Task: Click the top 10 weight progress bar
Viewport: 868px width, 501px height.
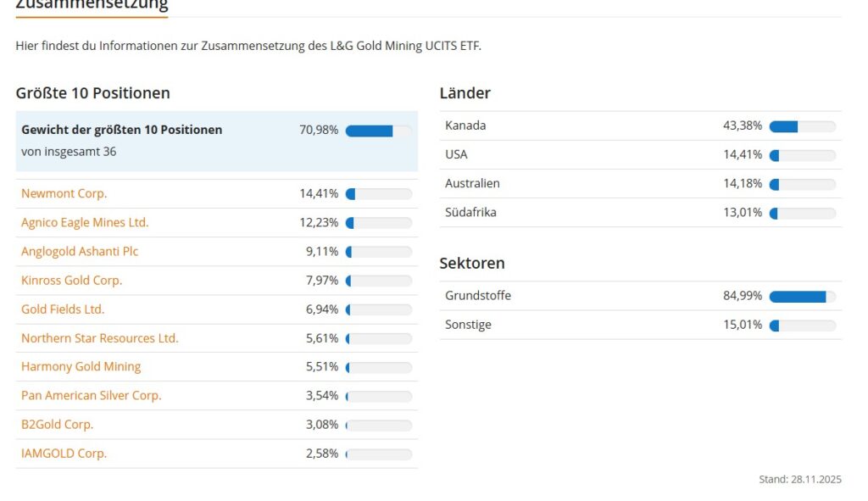Action: coord(378,131)
